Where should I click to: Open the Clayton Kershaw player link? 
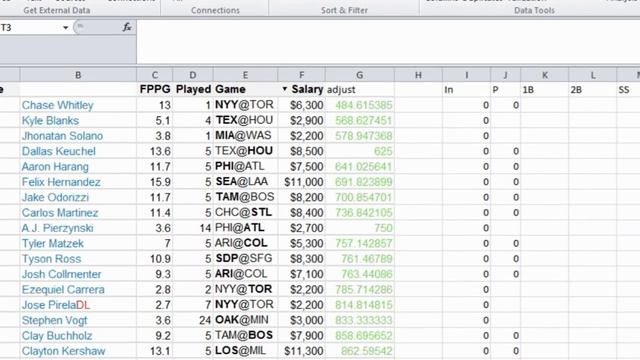pos(63,351)
